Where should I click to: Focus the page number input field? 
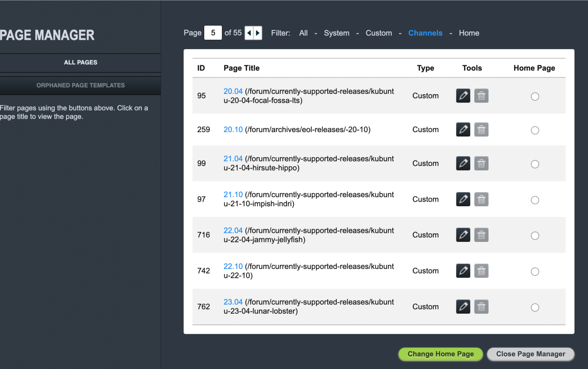[x=213, y=33]
